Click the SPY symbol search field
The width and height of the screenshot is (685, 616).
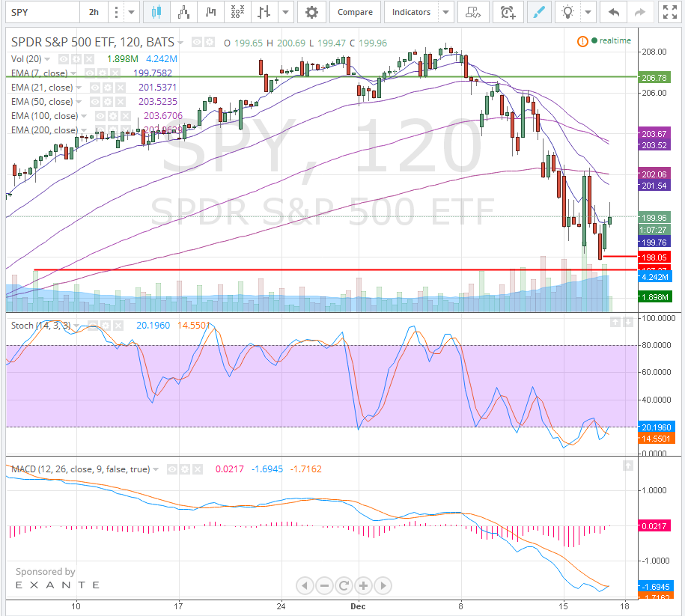point(43,12)
